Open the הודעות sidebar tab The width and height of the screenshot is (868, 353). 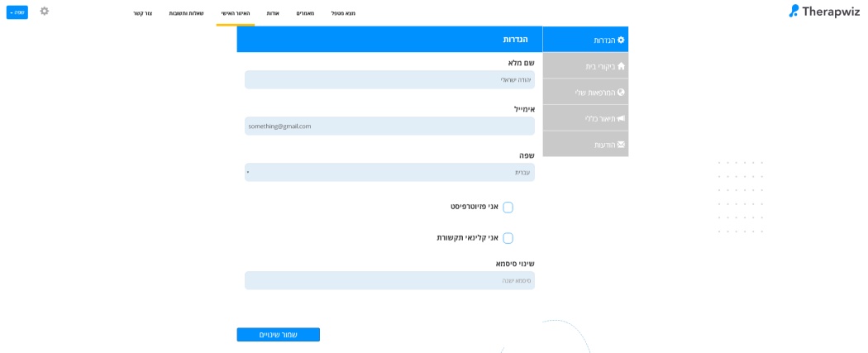[x=585, y=145]
